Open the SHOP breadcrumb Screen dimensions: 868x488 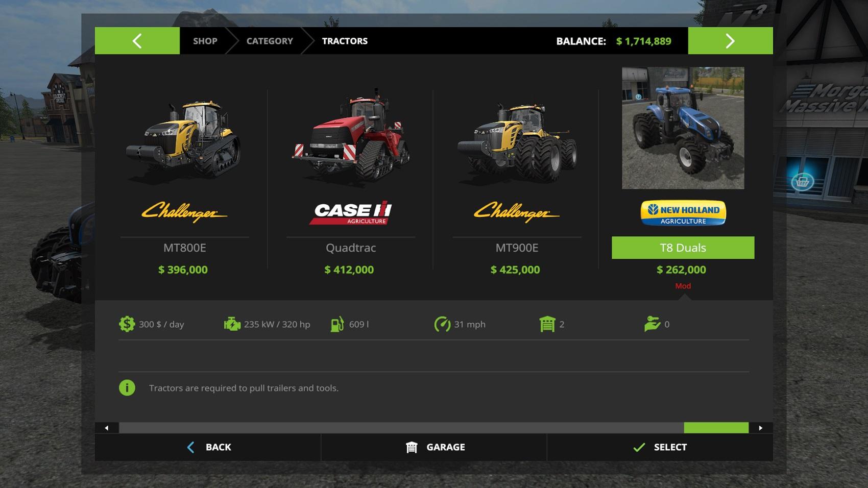pyautogui.click(x=205, y=41)
